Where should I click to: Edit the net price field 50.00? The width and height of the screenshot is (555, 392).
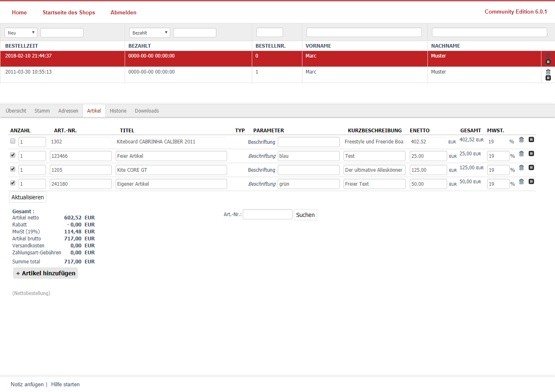point(428,184)
